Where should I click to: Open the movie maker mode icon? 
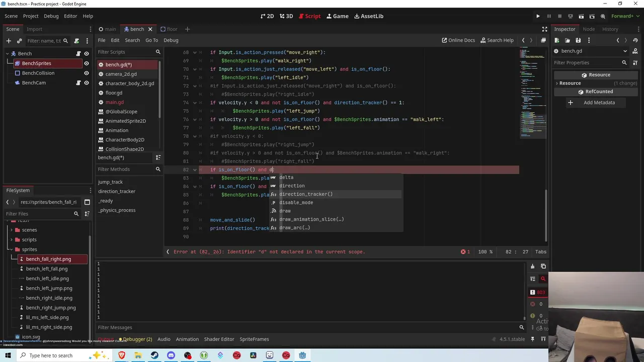pos(604,16)
